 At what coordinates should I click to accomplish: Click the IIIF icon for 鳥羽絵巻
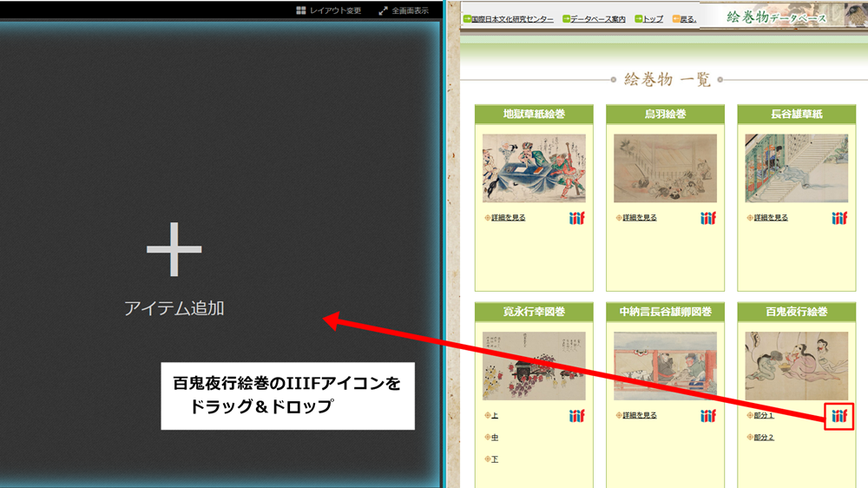tap(708, 218)
